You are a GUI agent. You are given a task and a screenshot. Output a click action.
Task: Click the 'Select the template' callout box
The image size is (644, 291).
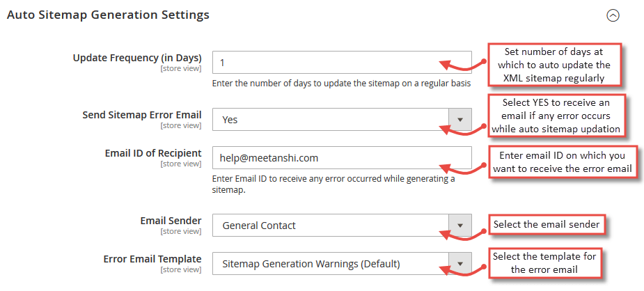[x=544, y=262]
